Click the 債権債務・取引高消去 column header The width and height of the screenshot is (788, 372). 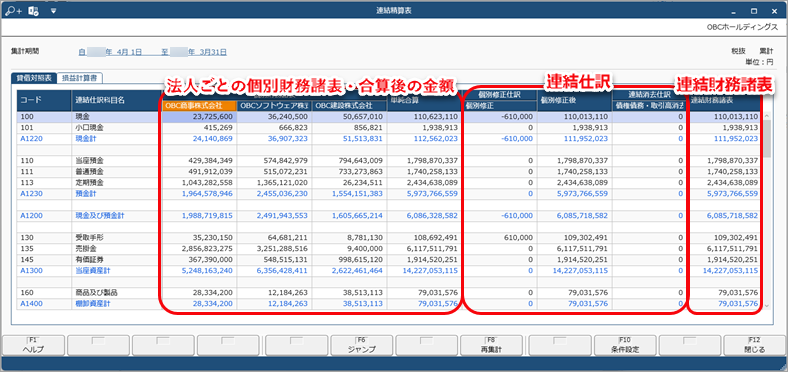(x=650, y=106)
